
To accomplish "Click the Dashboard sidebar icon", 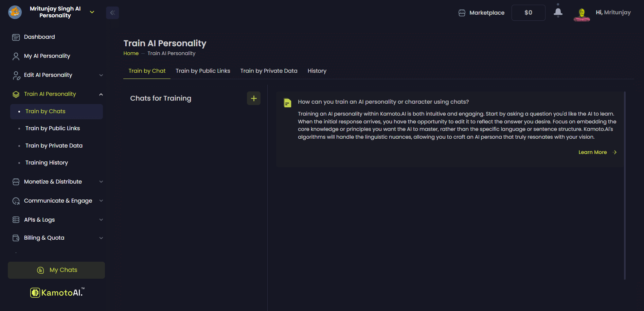I will (x=16, y=37).
